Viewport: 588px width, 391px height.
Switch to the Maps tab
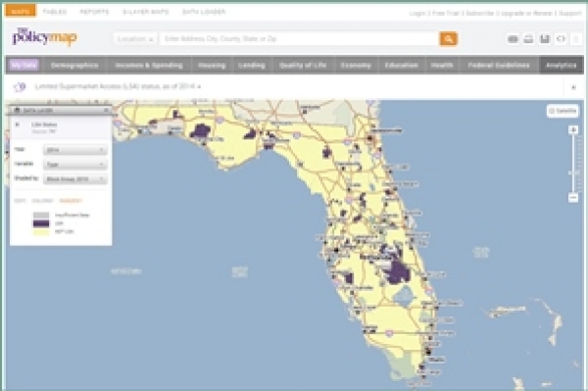click(21, 11)
